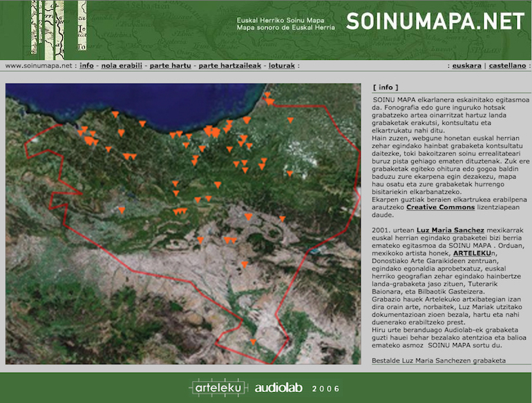Click the southernmost orange marker on the map

(254, 342)
